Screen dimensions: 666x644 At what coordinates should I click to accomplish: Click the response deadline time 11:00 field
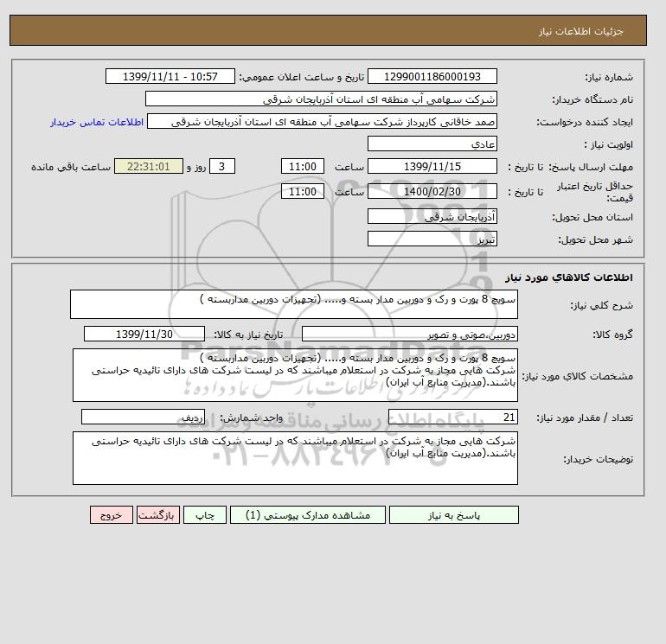tap(303, 167)
